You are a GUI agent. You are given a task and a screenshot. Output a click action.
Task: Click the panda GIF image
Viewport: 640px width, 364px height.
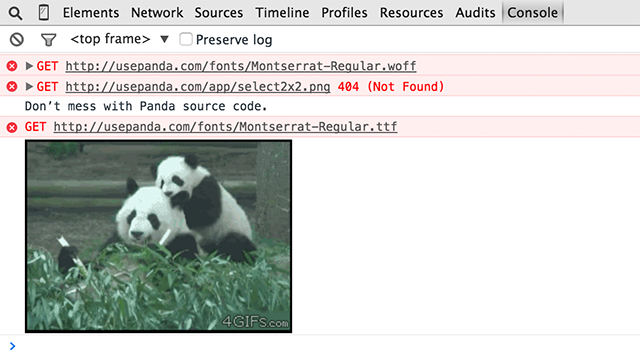(x=158, y=236)
